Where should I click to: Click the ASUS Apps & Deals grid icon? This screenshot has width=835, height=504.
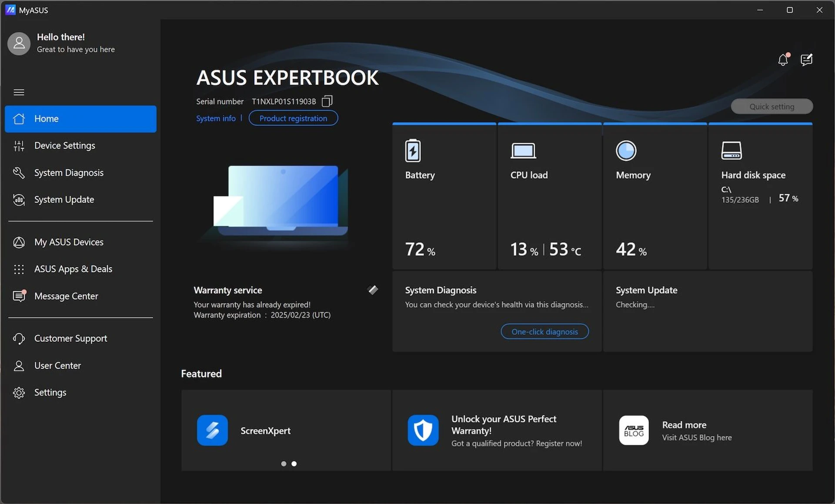point(19,269)
